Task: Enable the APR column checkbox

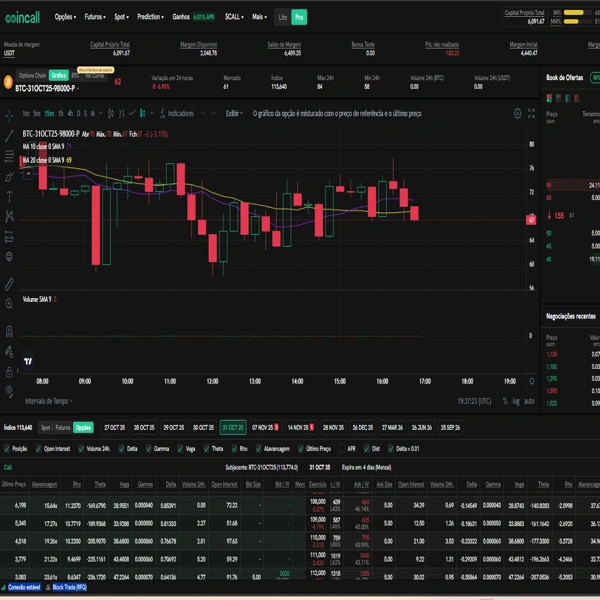Action: click(342, 449)
